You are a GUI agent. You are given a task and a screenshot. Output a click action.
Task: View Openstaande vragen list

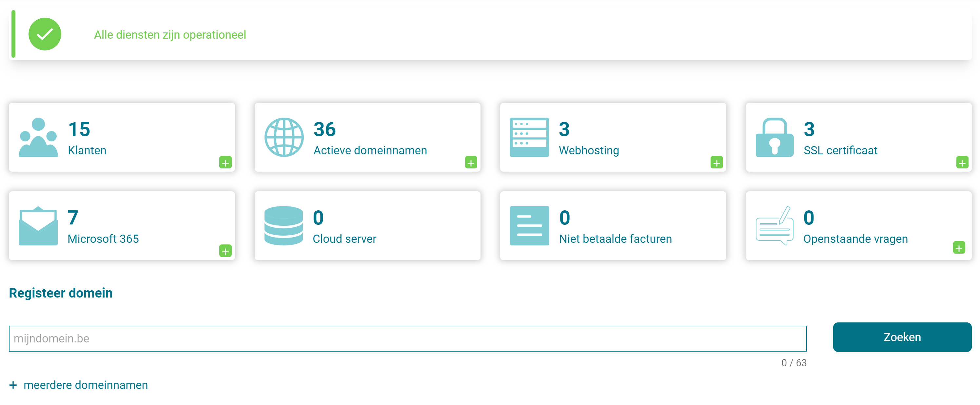[x=855, y=239]
